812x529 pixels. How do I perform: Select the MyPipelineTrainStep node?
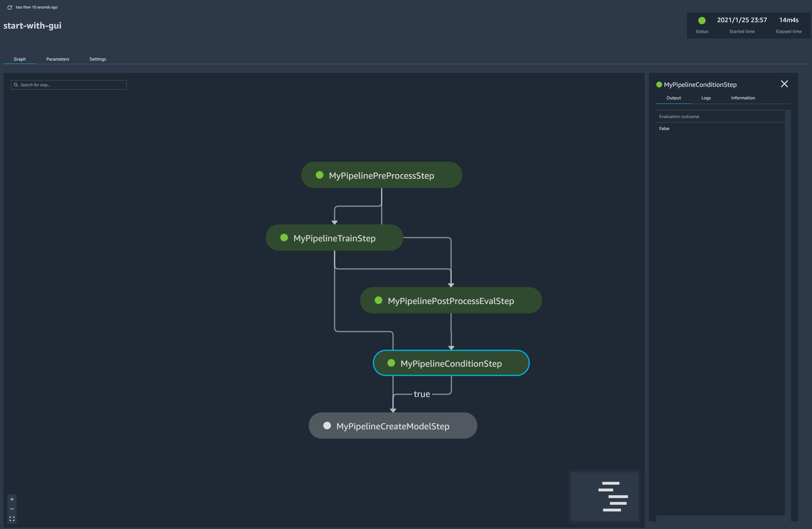(x=334, y=238)
